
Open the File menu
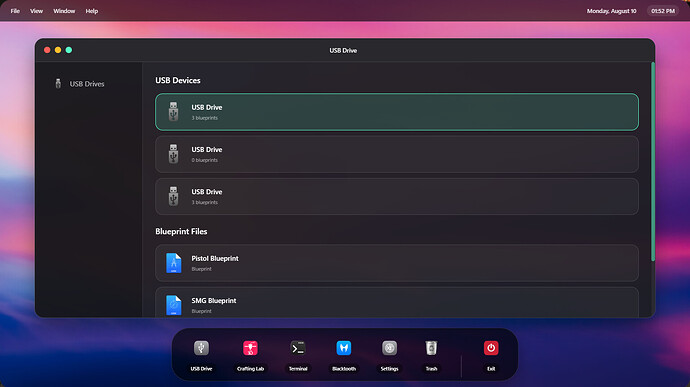pyautogui.click(x=15, y=11)
